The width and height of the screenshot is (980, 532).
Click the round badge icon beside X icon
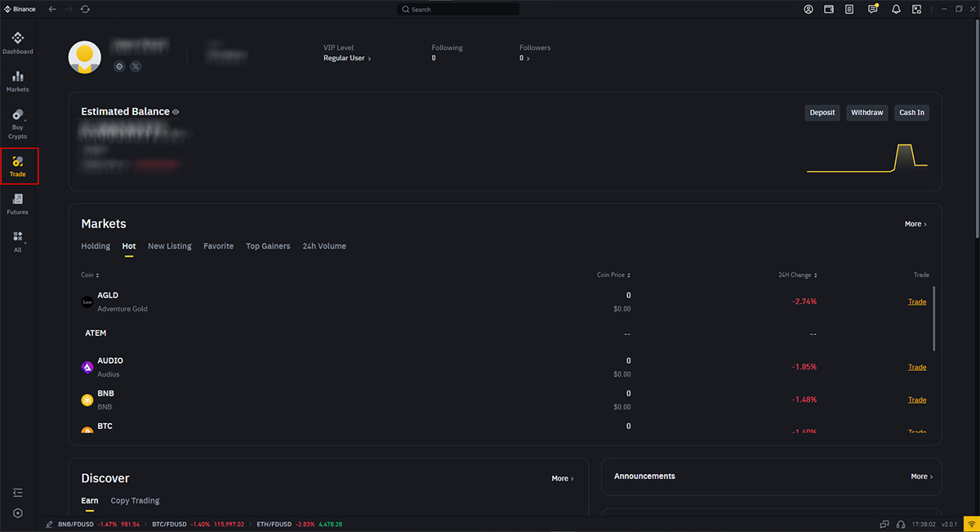tap(119, 66)
